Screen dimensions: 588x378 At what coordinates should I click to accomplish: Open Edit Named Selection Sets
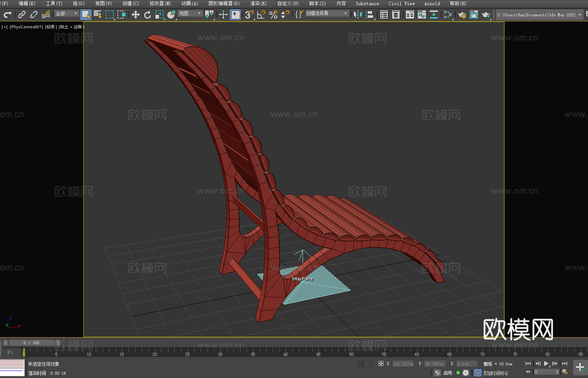(299, 15)
